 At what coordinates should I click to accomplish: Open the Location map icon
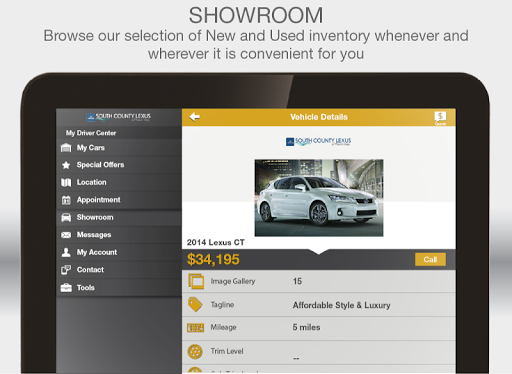point(66,182)
